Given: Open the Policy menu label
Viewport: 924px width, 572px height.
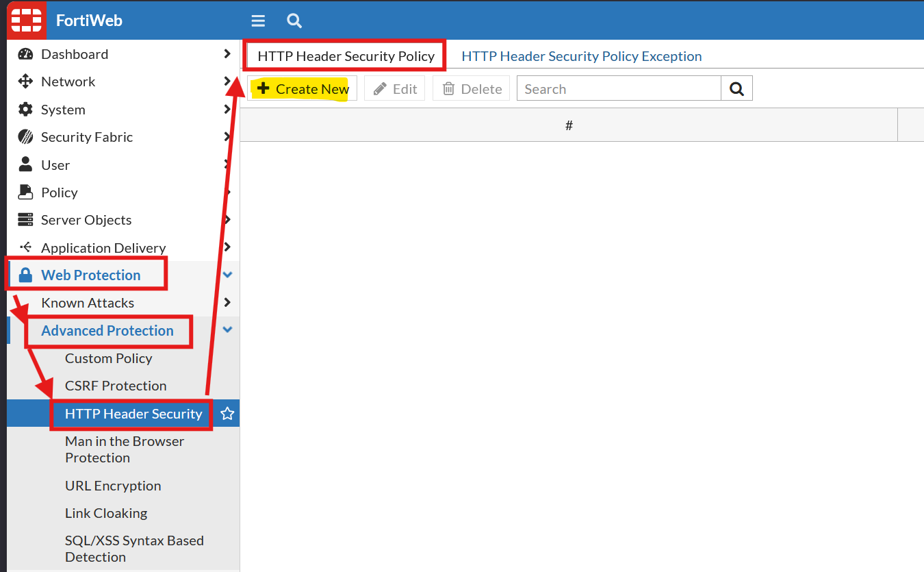Looking at the screenshot, I should 60,192.
